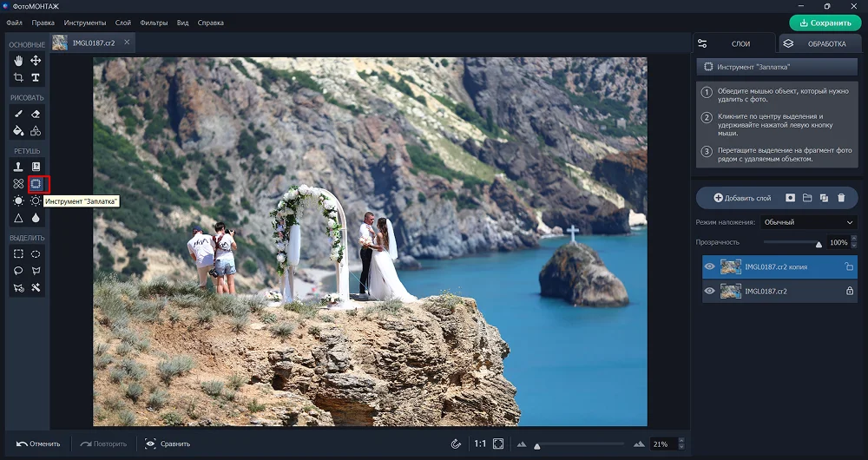Click the layer mask icon in layer toolbar
The height and width of the screenshot is (460, 868).
tap(790, 198)
